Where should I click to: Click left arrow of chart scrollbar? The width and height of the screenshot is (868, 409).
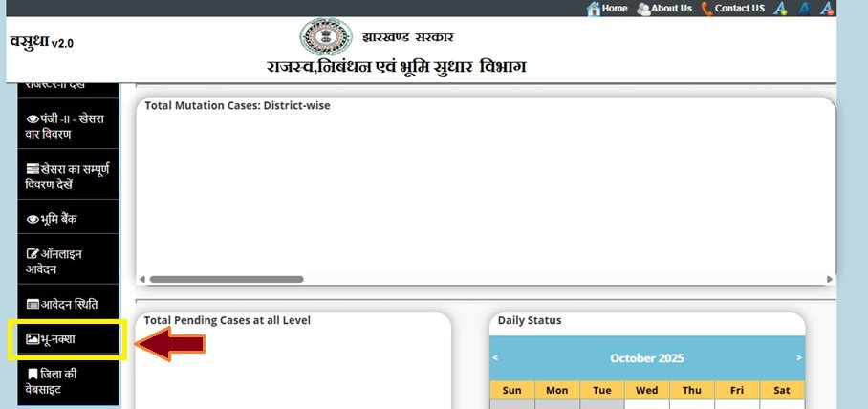[142, 279]
